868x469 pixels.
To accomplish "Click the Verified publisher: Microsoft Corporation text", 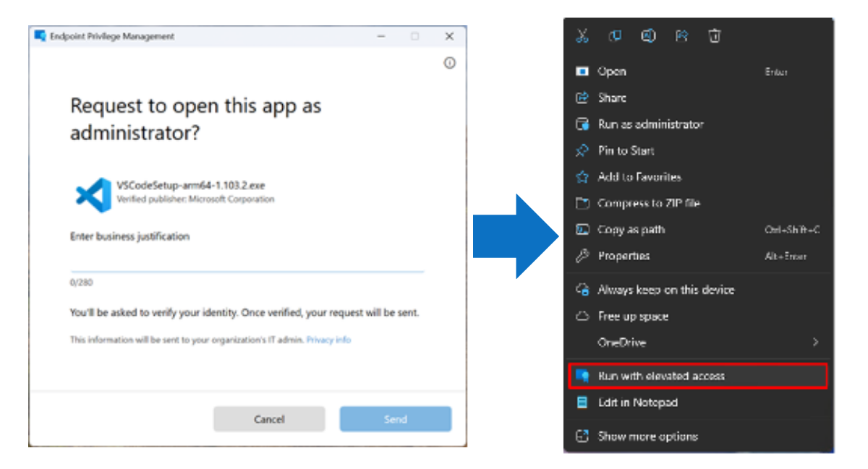I will click(x=195, y=199).
